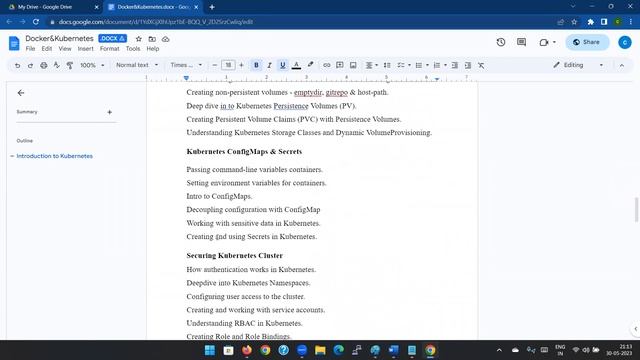Toggle bold formatting
The image size is (640, 360).
[256, 65]
